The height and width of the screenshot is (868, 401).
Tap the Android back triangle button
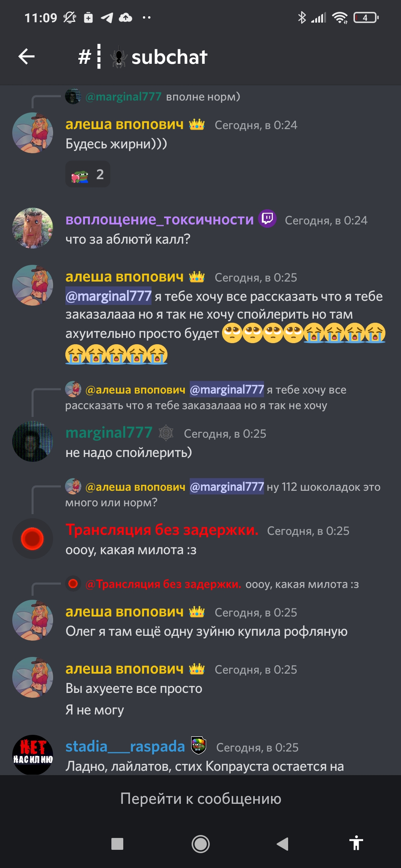pos(283,844)
